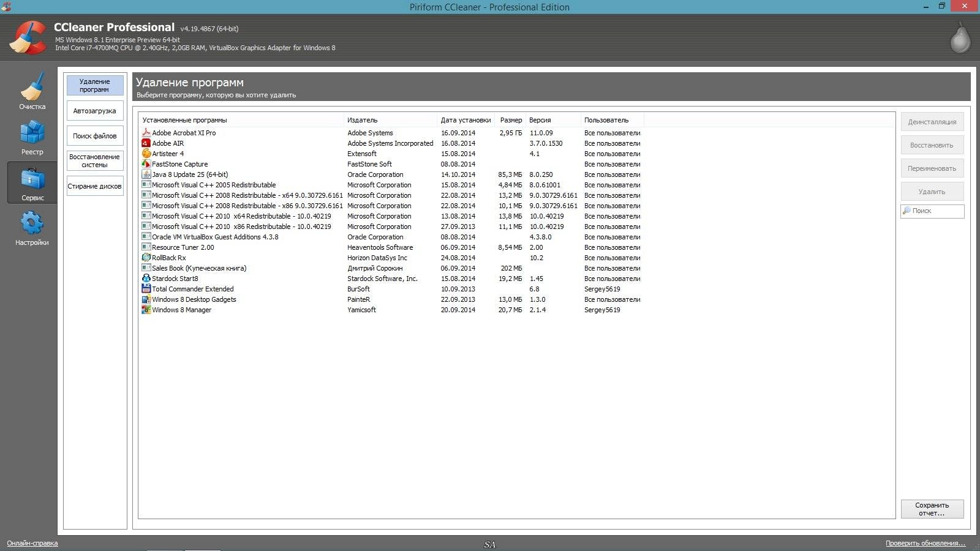Open the Поиск файлов tab
This screenshot has height=551, width=980.
coord(95,136)
